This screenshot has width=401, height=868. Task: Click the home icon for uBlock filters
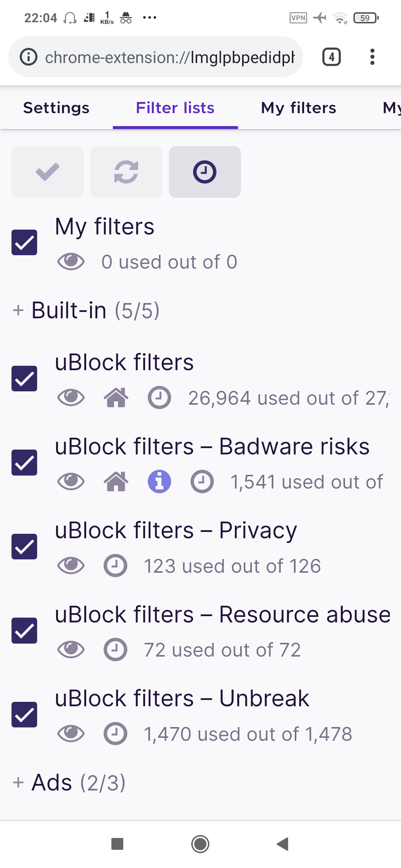tap(116, 398)
